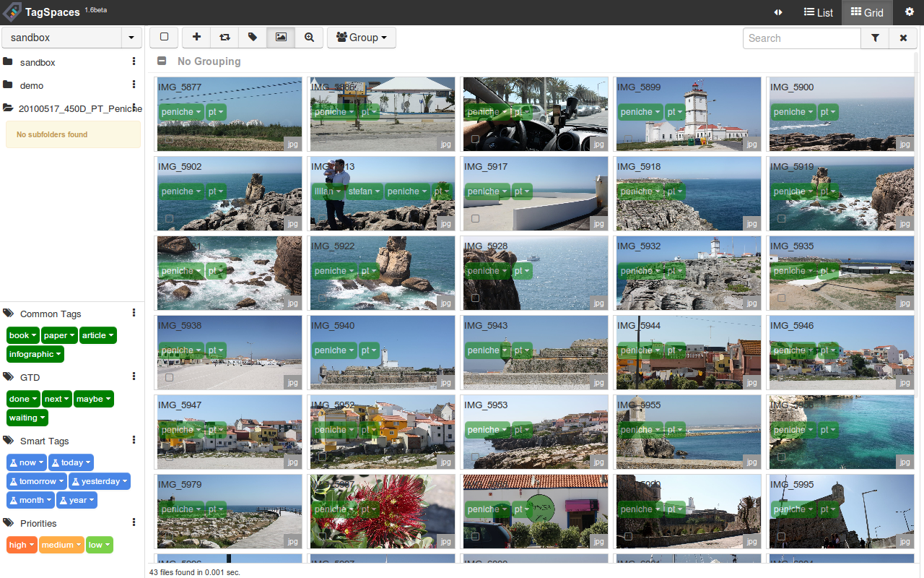Open settings via the top-right gear icon
Image resolution: width=924 pixels, height=578 pixels.
[909, 12]
